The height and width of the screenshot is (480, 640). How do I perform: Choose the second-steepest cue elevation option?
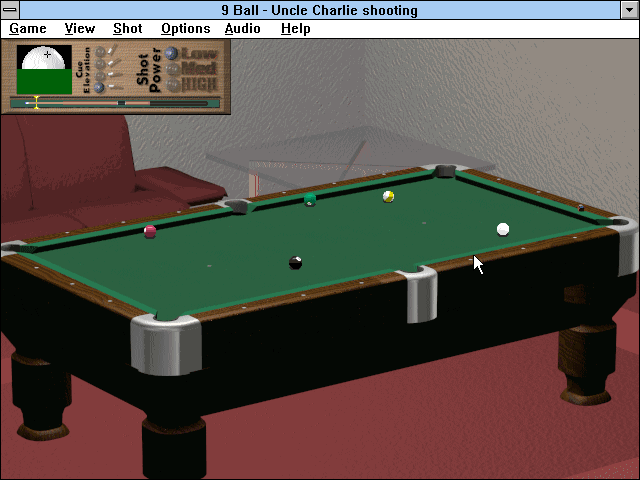(x=100, y=64)
